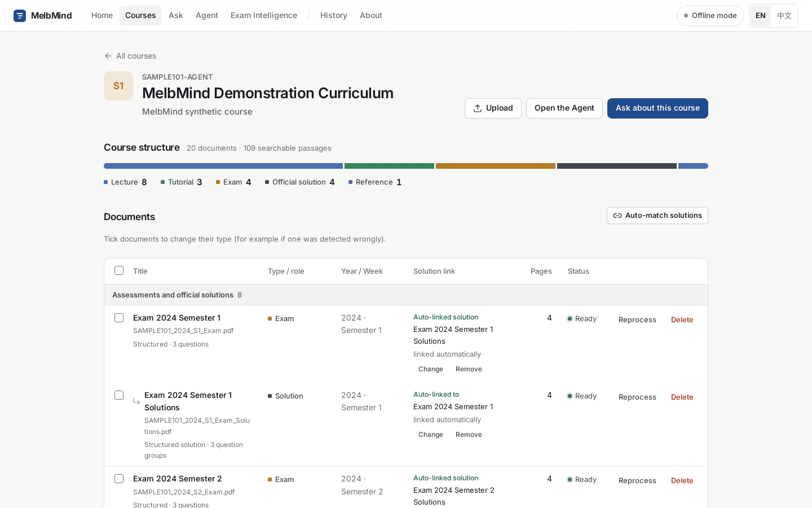
Task: Click the Exam 2024 Semester 2 title
Action: (178, 479)
